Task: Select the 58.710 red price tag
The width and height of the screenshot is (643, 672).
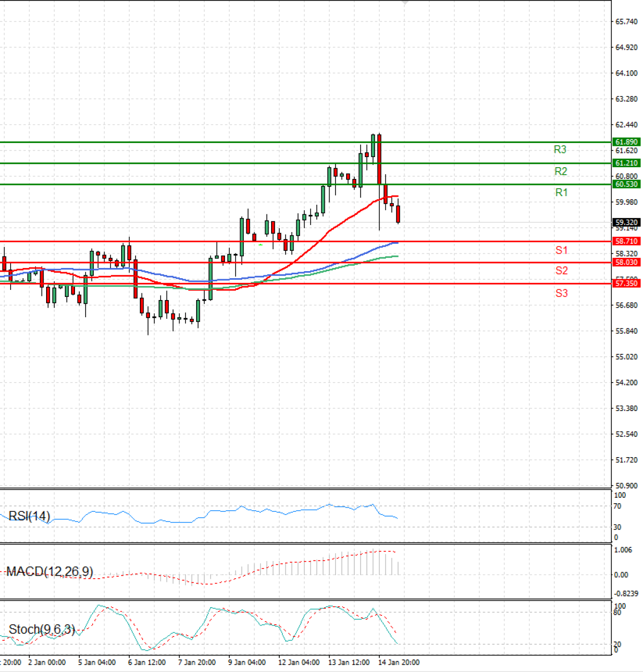Action: [626, 242]
